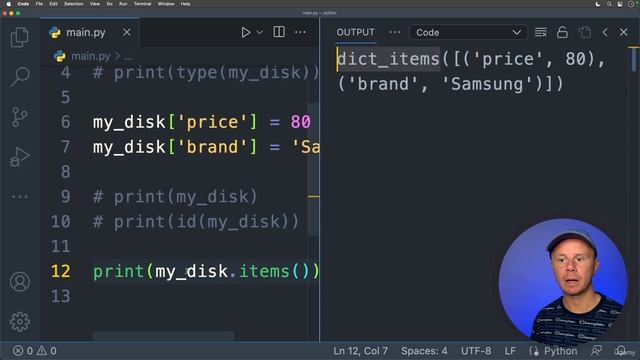This screenshot has height=360, width=640.
Task: Click the commented print(type(my_disk)) line
Action: [206, 73]
